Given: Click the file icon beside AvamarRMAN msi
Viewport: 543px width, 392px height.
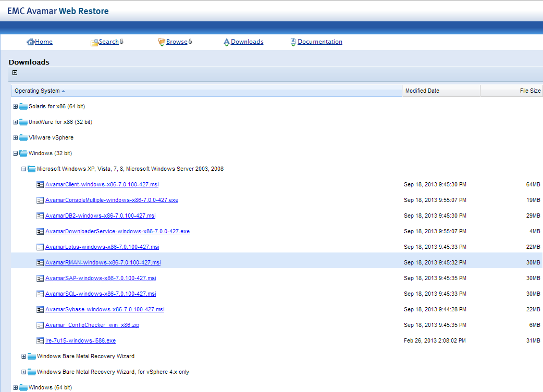Looking at the screenshot, I should click(40, 262).
